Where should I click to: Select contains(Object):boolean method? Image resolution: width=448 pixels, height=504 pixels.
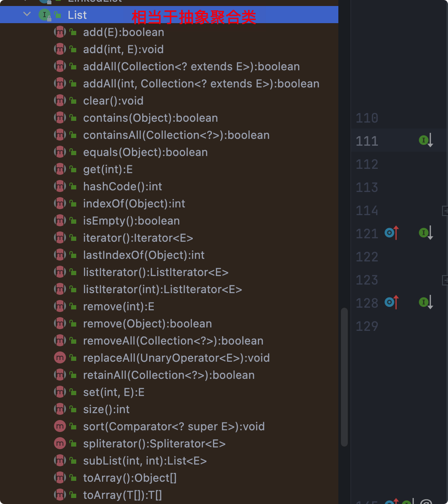[x=150, y=118]
